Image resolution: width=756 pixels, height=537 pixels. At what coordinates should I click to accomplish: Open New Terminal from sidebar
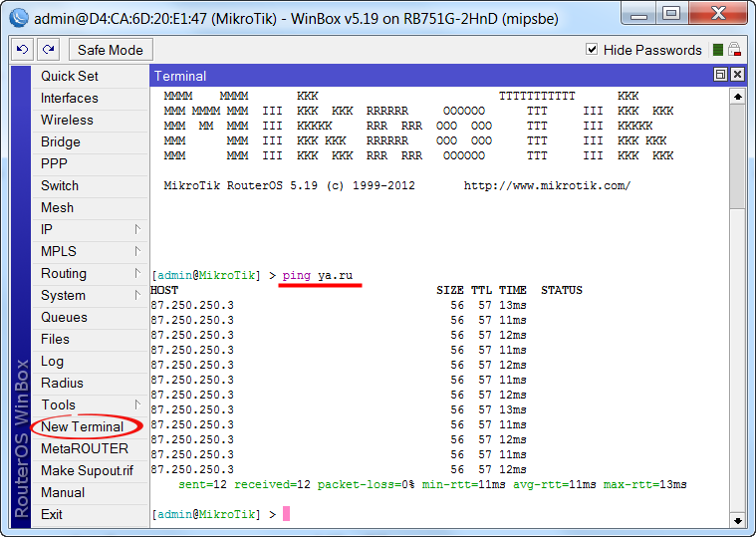coord(82,426)
